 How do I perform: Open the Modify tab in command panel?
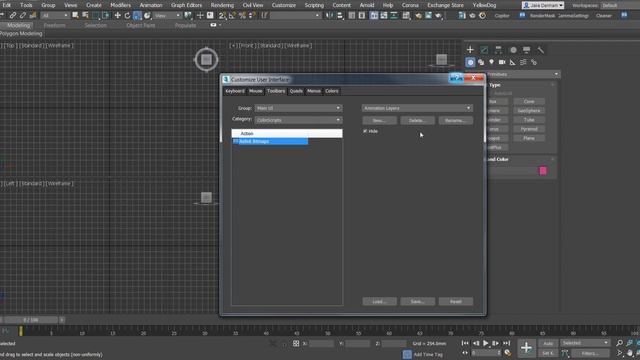click(x=484, y=50)
